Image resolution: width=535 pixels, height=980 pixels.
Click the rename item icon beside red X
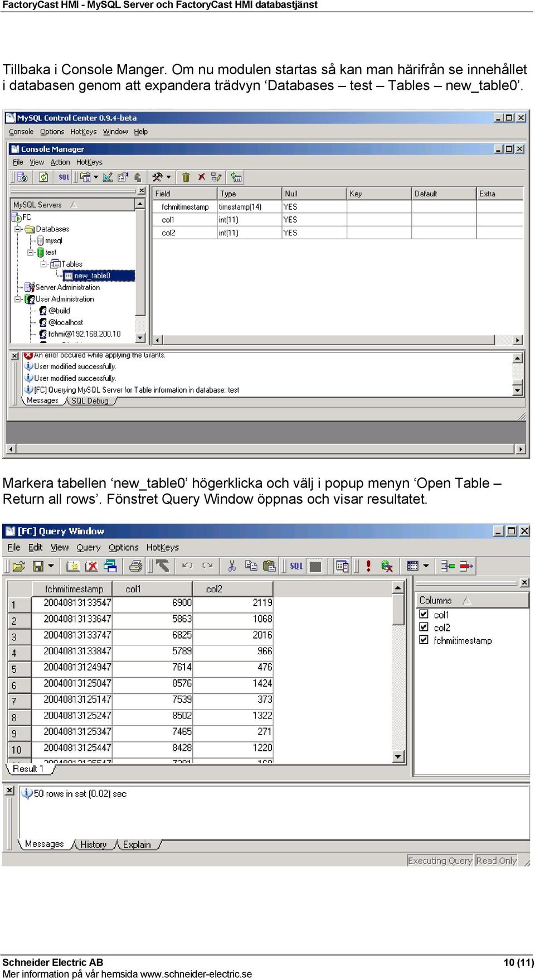pyautogui.click(x=216, y=177)
